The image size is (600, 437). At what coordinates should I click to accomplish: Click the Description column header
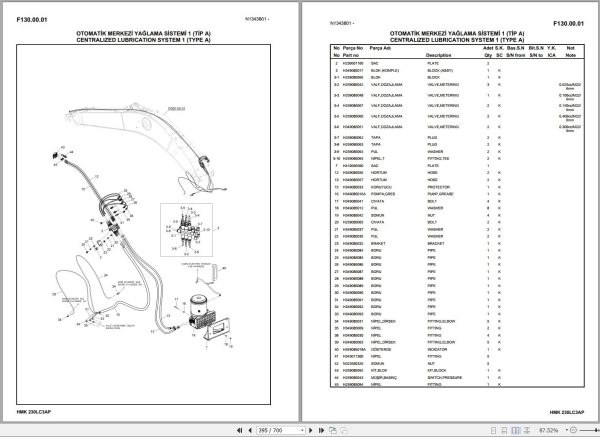point(439,55)
